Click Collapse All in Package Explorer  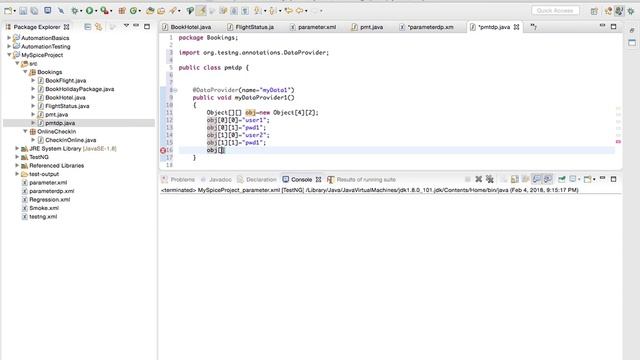click(x=87, y=27)
